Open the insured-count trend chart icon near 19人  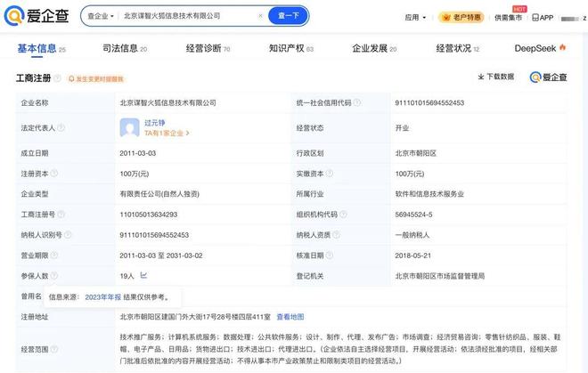pyautogui.click(x=143, y=276)
